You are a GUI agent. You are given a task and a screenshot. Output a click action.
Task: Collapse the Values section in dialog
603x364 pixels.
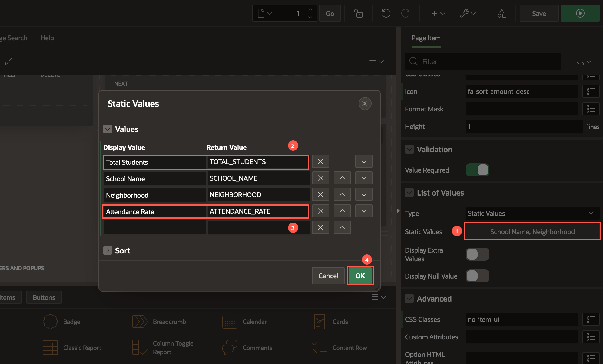tap(108, 129)
